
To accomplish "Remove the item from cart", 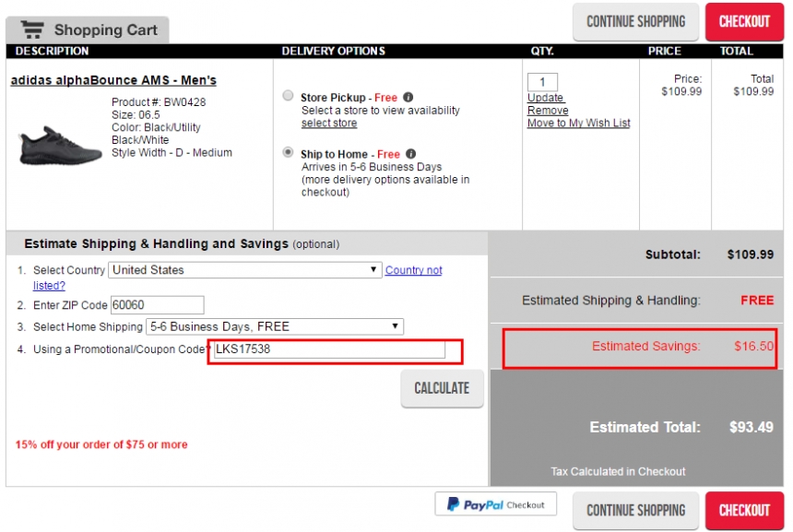I will (548, 111).
